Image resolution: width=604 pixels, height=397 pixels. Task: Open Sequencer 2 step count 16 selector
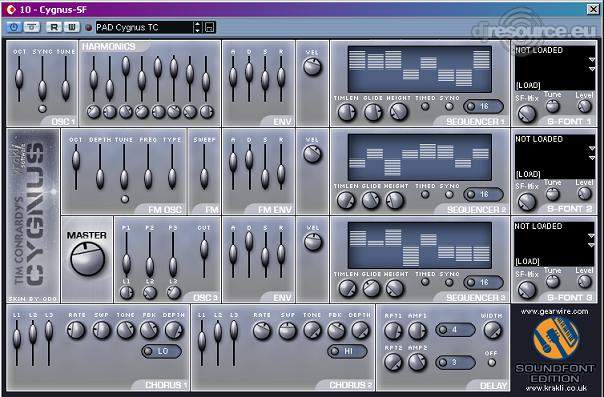[x=483, y=194]
